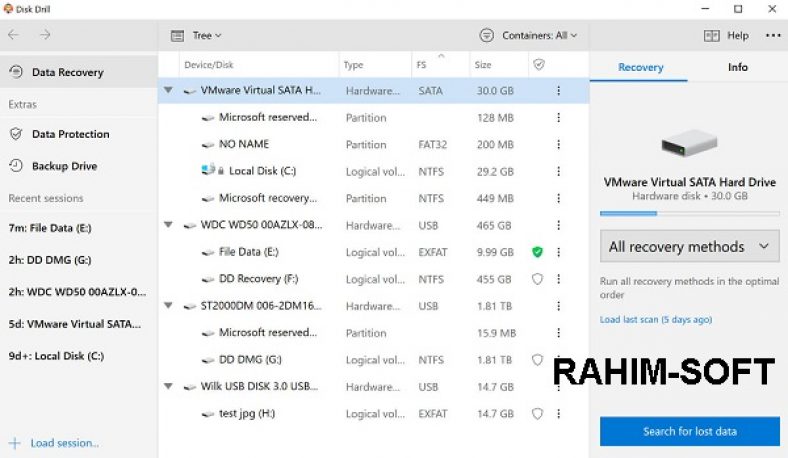Image resolution: width=788 pixels, height=458 pixels.
Task: Click the Backup Drive clock sidebar icon
Action: click(16, 166)
